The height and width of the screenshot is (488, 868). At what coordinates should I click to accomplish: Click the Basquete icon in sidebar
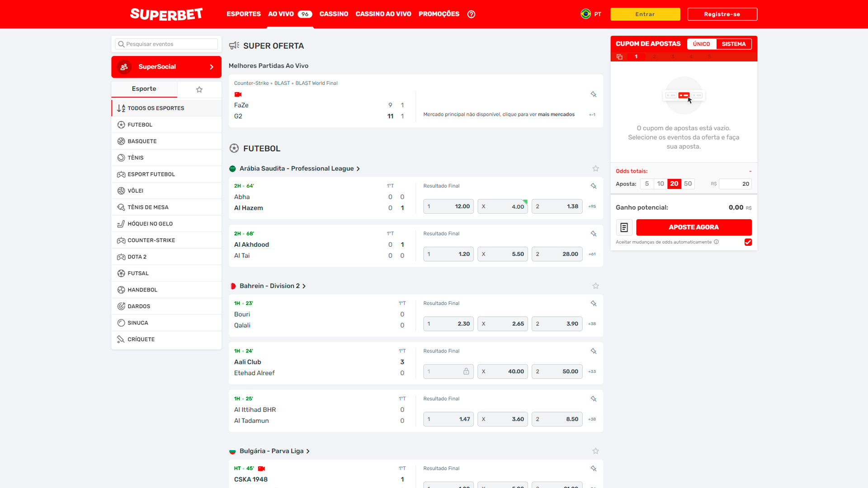tap(121, 141)
